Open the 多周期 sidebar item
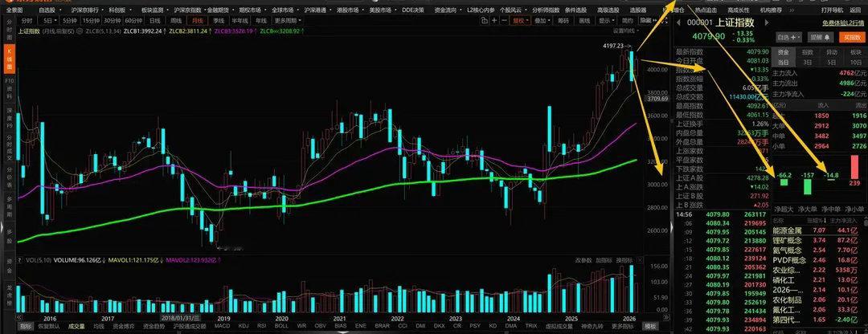The image size is (868, 334). (9, 206)
